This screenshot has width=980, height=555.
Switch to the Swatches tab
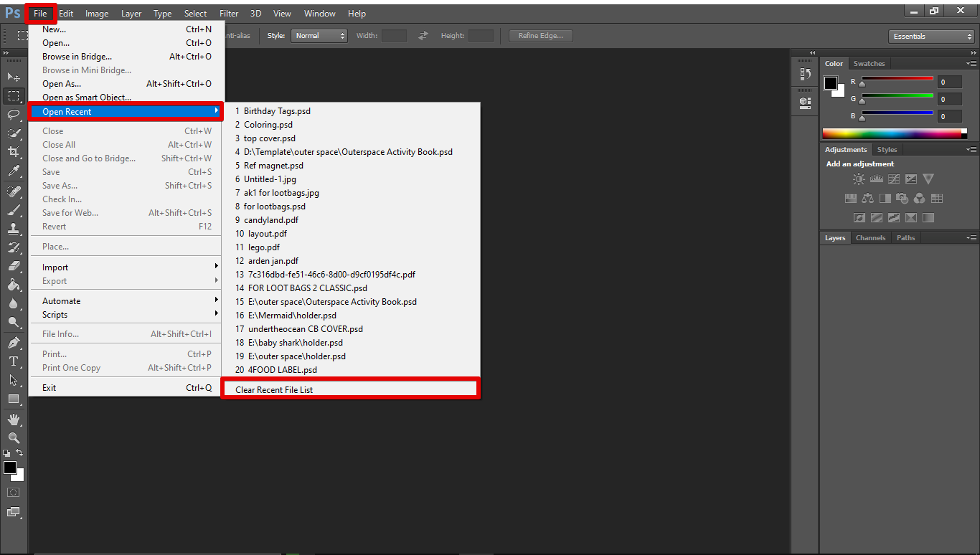click(x=869, y=64)
